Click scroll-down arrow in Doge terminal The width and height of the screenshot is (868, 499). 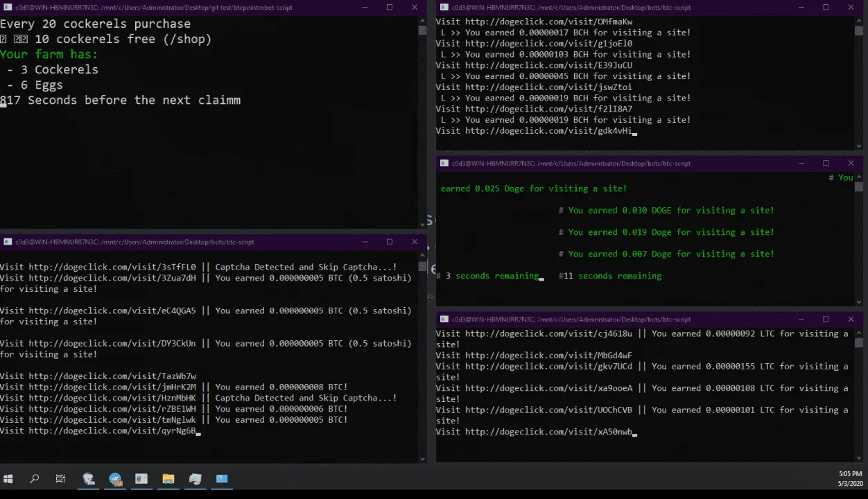tap(858, 301)
